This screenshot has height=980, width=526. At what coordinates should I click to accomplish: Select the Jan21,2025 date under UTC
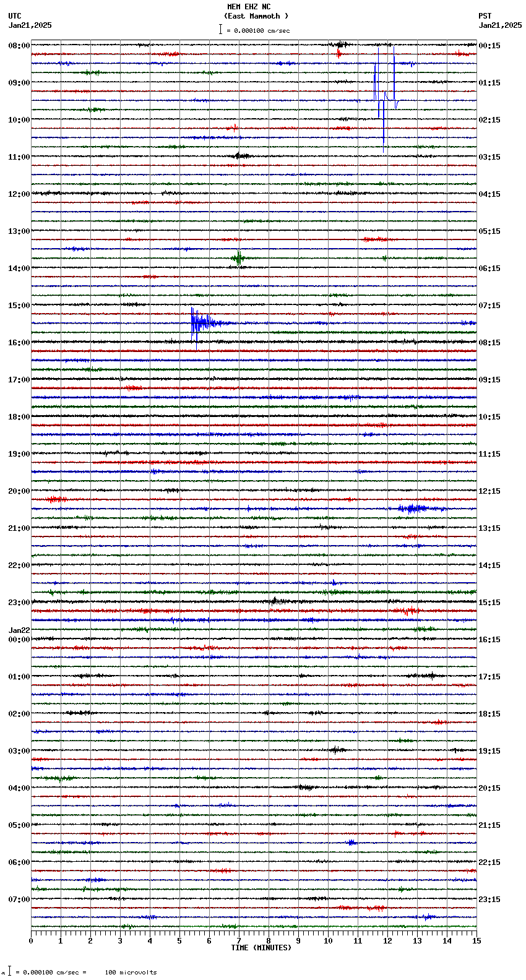coord(30,25)
